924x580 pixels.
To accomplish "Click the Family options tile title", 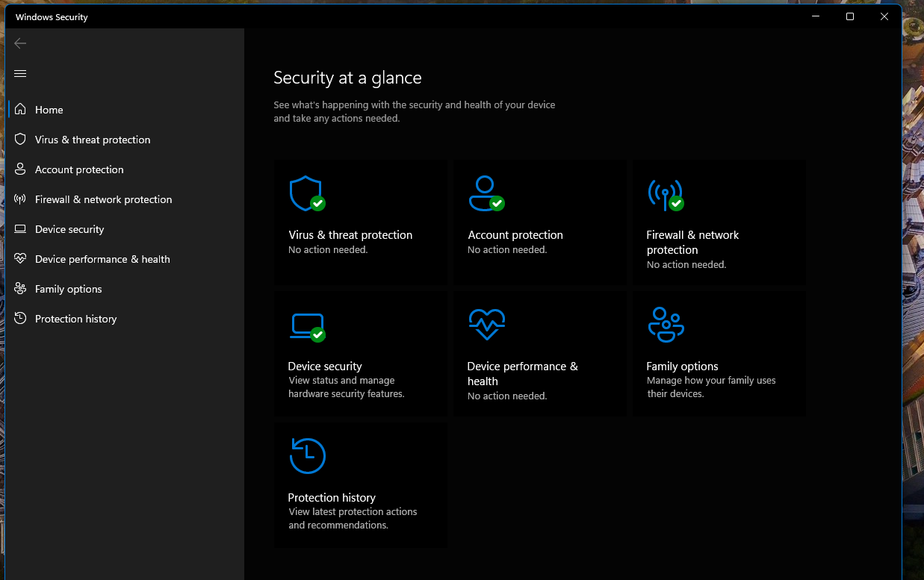I will pyautogui.click(x=682, y=367).
